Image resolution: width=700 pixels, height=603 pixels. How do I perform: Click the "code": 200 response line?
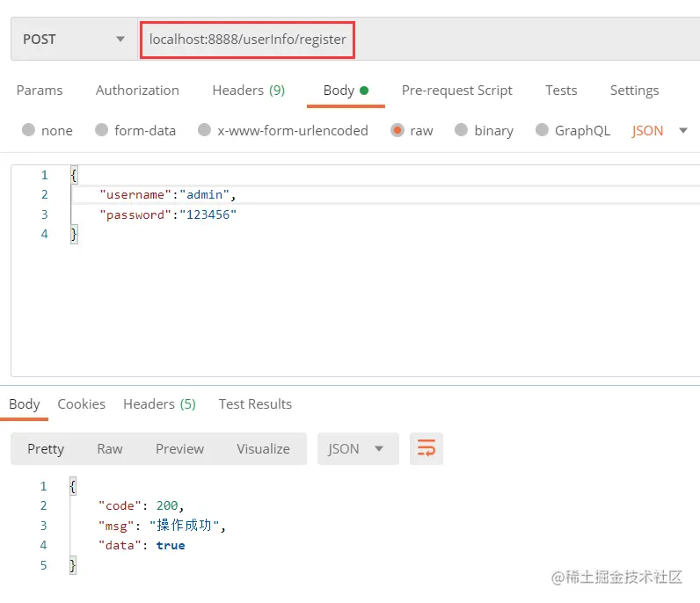pyautogui.click(x=141, y=505)
